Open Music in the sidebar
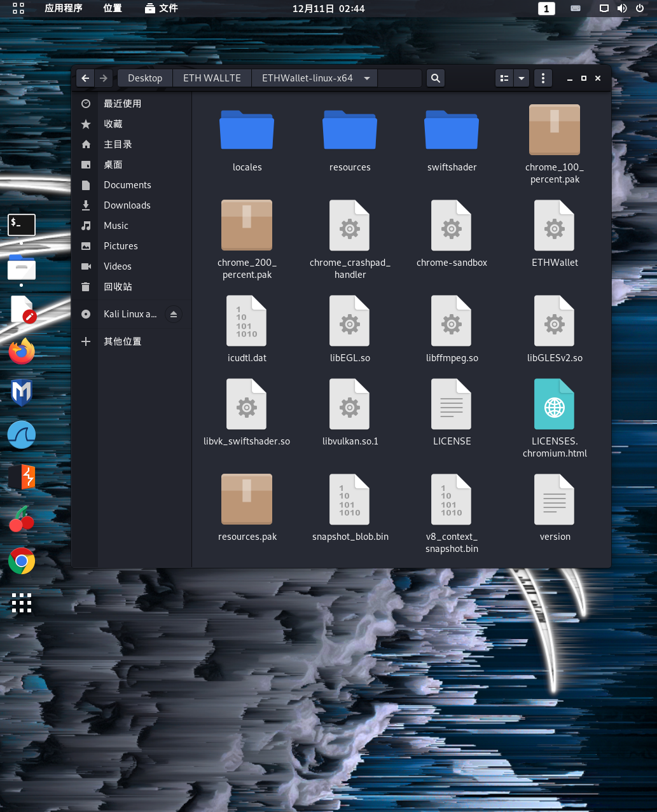 132,226
